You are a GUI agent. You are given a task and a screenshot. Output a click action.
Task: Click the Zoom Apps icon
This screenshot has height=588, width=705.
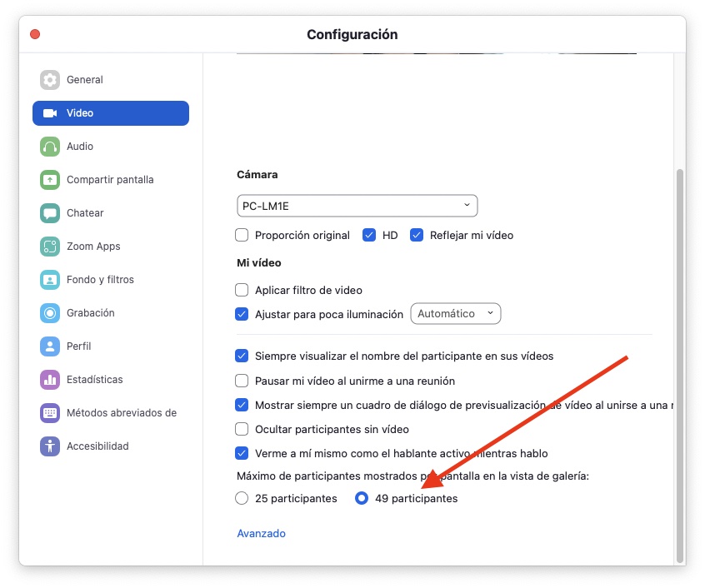click(x=50, y=247)
